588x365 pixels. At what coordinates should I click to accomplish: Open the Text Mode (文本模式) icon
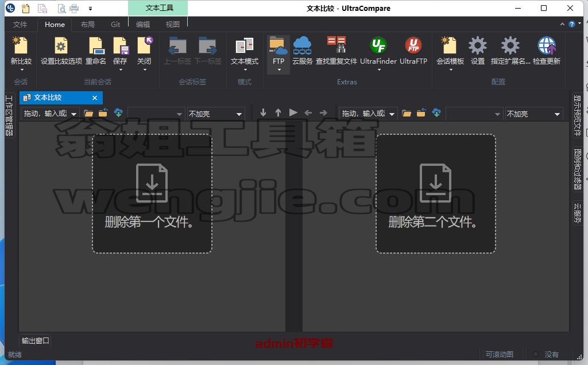[x=245, y=46]
